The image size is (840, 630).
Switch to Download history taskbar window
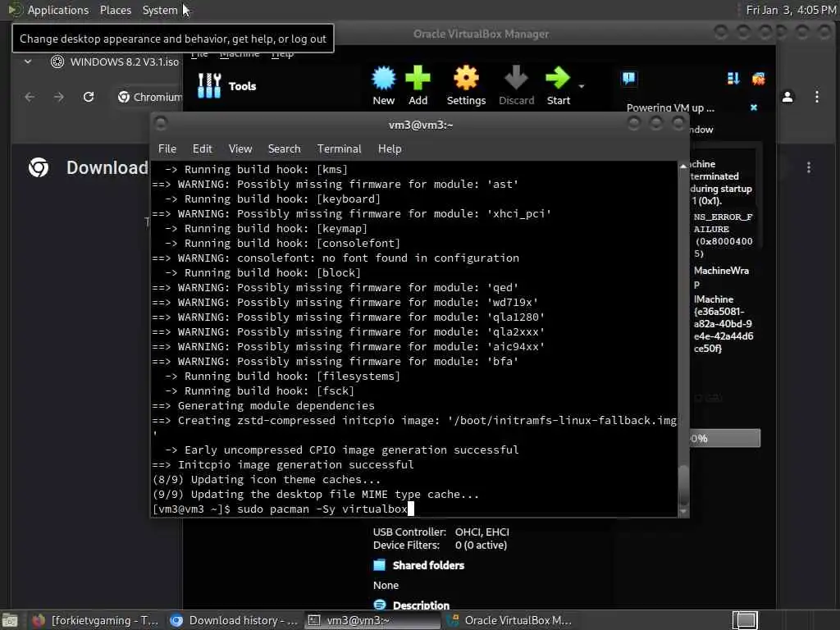click(234, 620)
